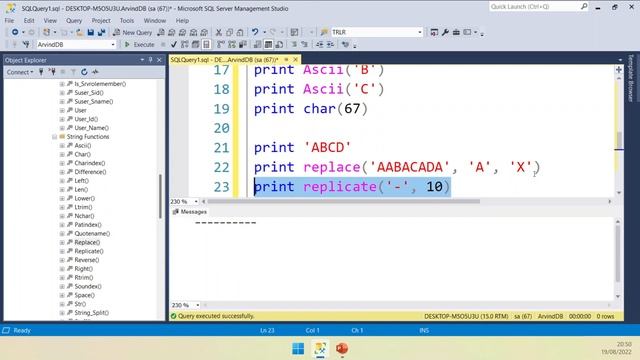Click Windows Start button
640x360 pixels.
click(298, 349)
